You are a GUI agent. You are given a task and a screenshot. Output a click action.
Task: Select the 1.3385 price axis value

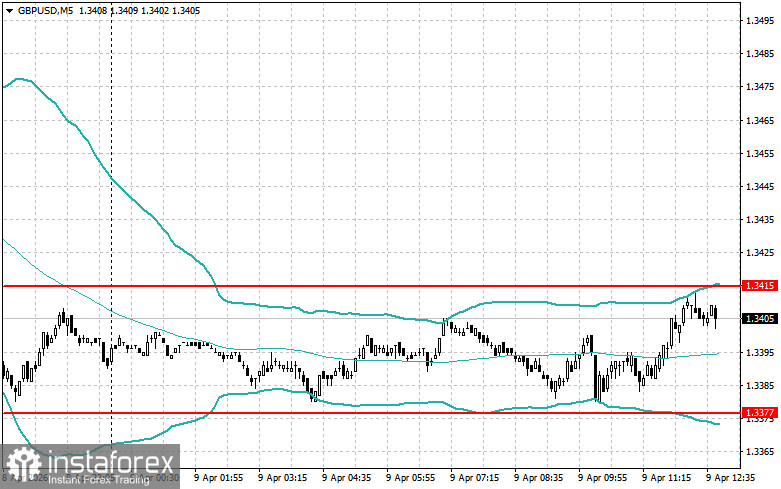click(x=760, y=385)
